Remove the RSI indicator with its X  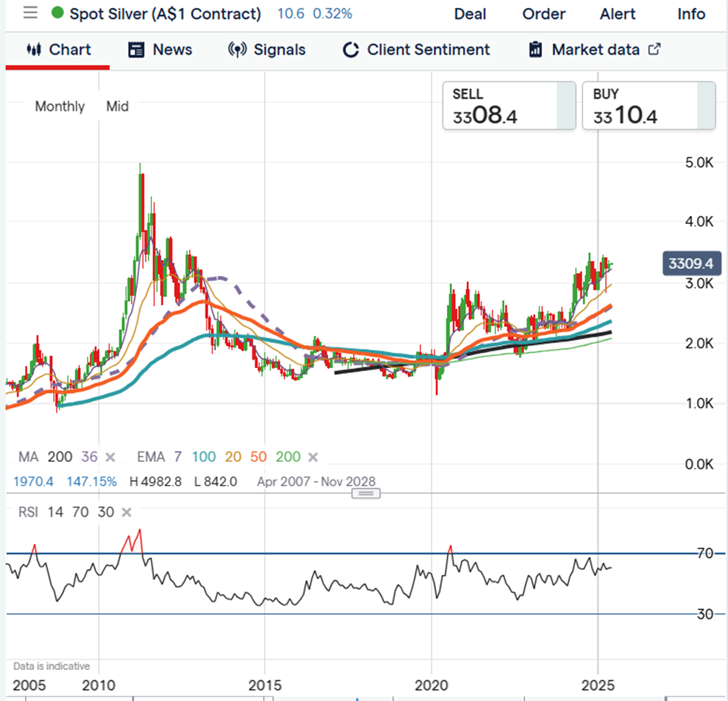tap(126, 512)
